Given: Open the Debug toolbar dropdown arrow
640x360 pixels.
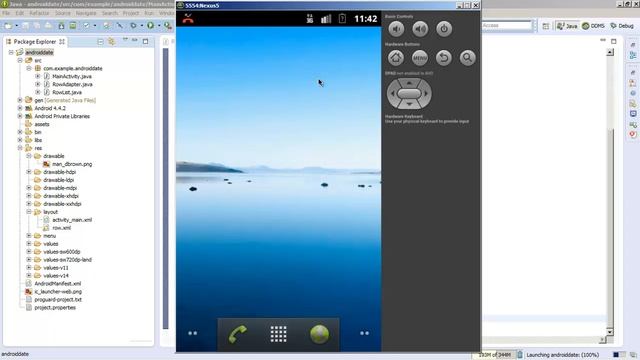Looking at the screenshot, I should click(x=141, y=26).
